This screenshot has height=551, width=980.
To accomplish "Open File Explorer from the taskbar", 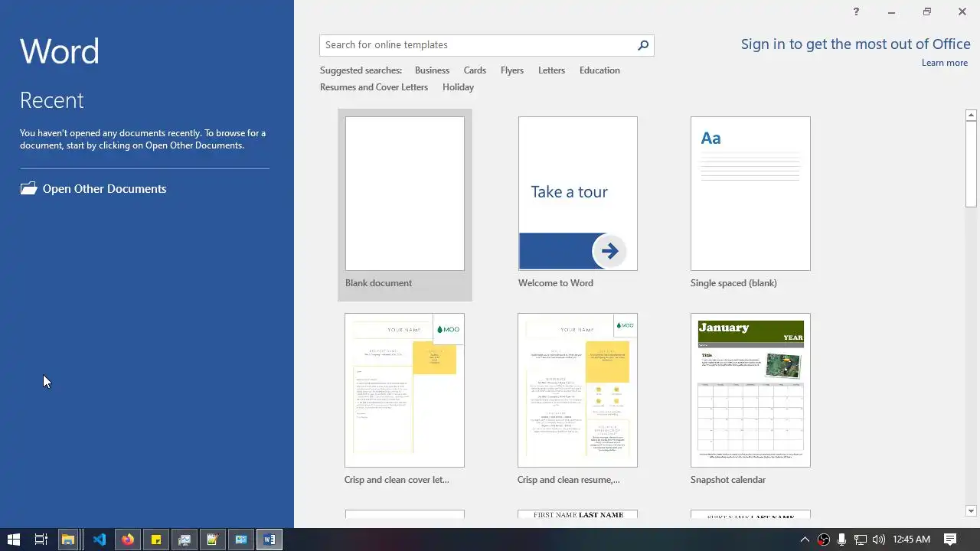I will point(68,540).
